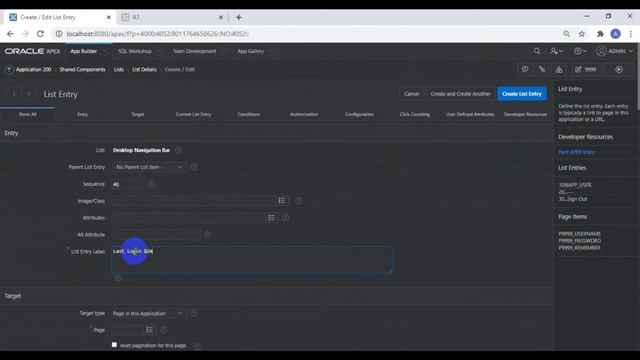This screenshot has height=360, width=640.
Task: Go to previous list entry arrow
Action: pyautogui.click(x=14, y=94)
